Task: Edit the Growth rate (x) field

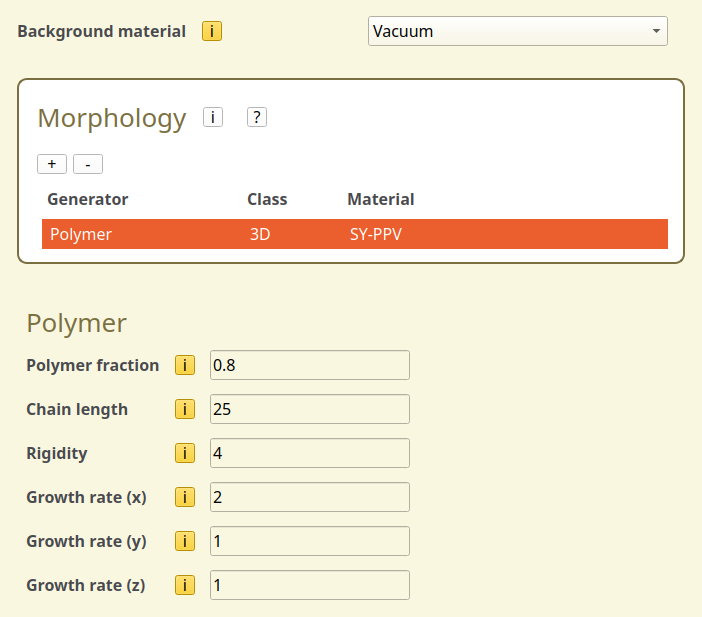Action: coord(310,497)
